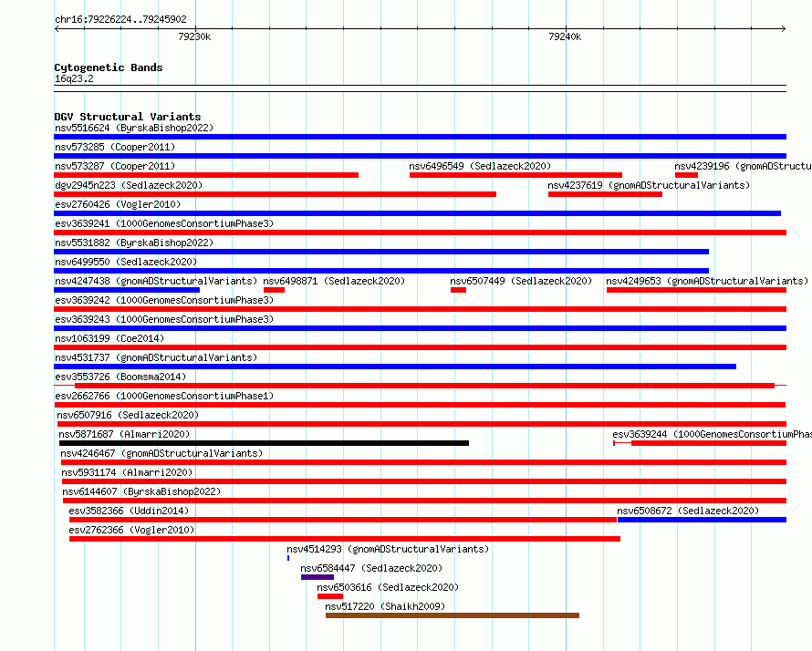Click nsv6507449 (Sedlazeck2020) label
This screenshot has width=812, height=651.
click(x=521, y=281)
